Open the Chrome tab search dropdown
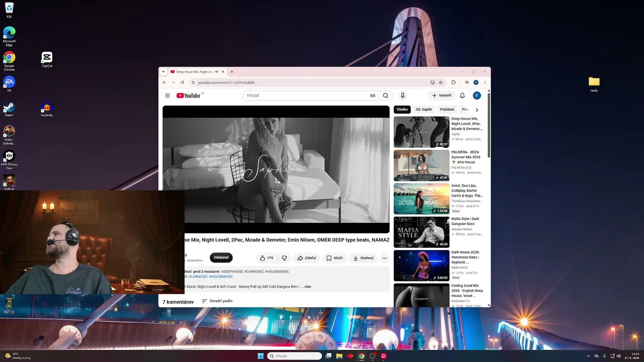644x362 pixels. (x=164, y=72)
